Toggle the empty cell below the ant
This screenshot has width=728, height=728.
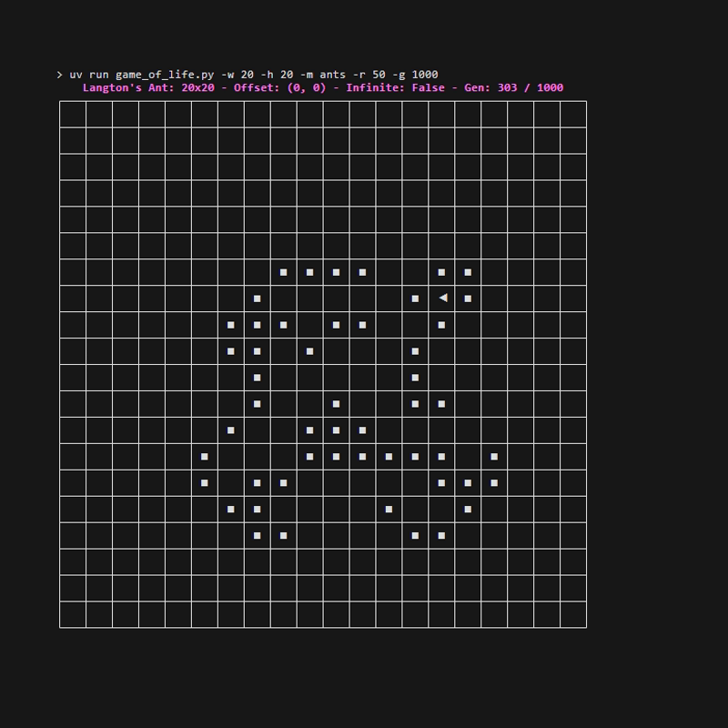coord(442,350)
